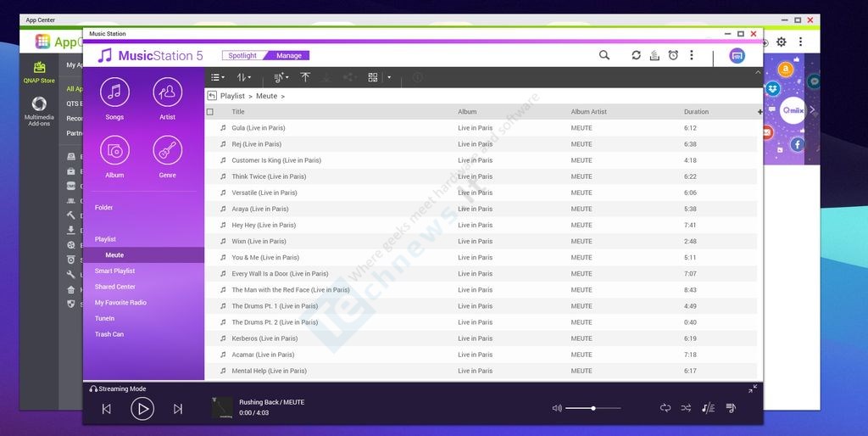Screen dimensions: 868x436
Task: Click the now-playing album art thumbnail
Action: click(x=222, y=408)
